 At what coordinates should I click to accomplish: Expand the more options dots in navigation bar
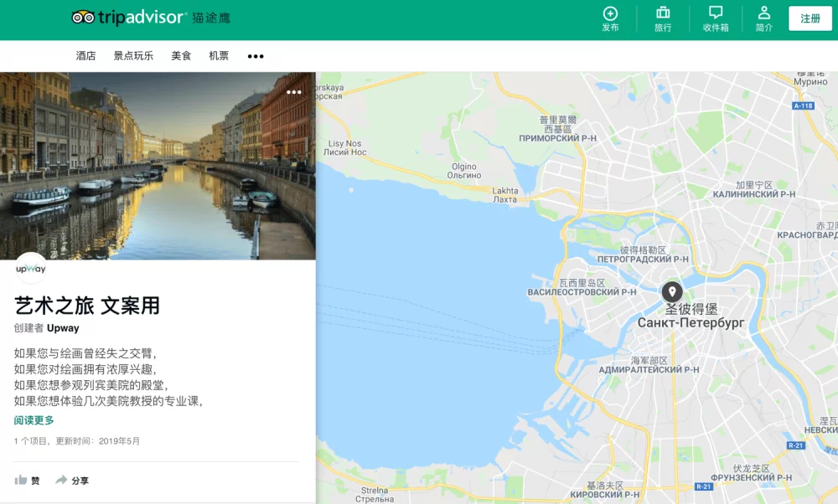256,56
